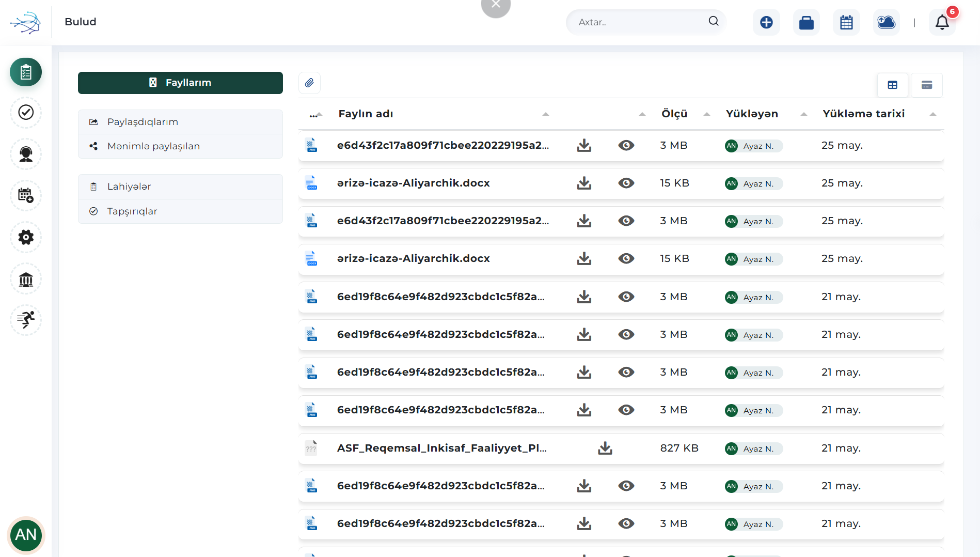Click Ayaz N. uploader chip in ASF row
The image size is (980, 557).
pos(754,448)
